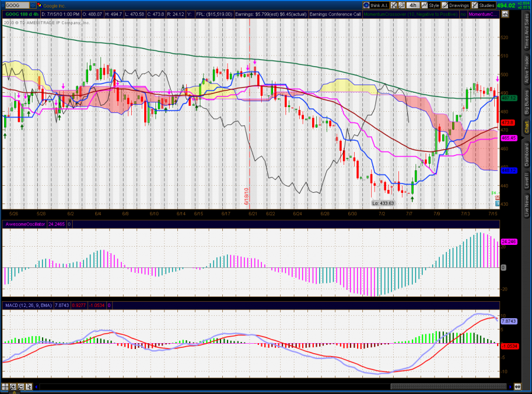Open Active Trader side tab
Viewport: 532px width, 394px height.
click(x=527, y=70)
